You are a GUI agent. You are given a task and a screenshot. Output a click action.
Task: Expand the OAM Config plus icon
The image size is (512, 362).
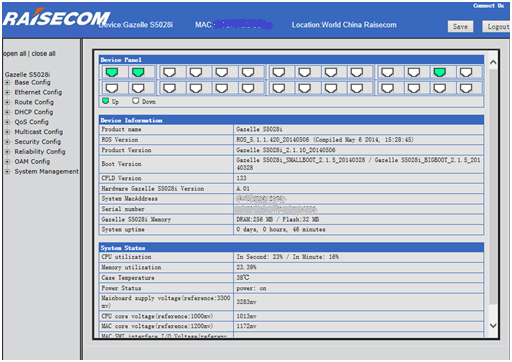tap(7, 162)
